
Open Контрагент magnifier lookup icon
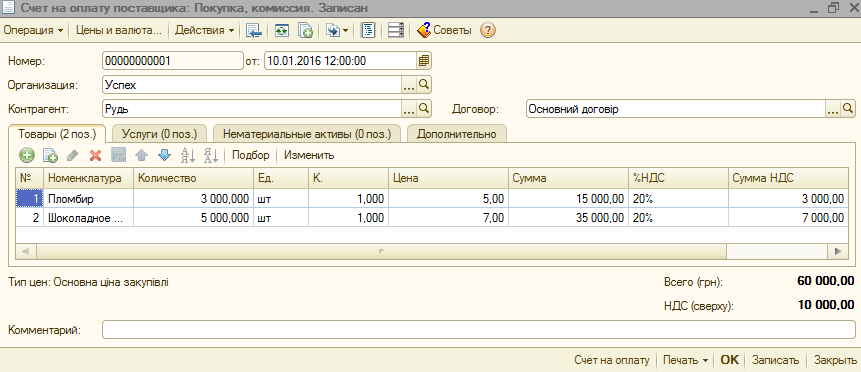click(424, 109)
